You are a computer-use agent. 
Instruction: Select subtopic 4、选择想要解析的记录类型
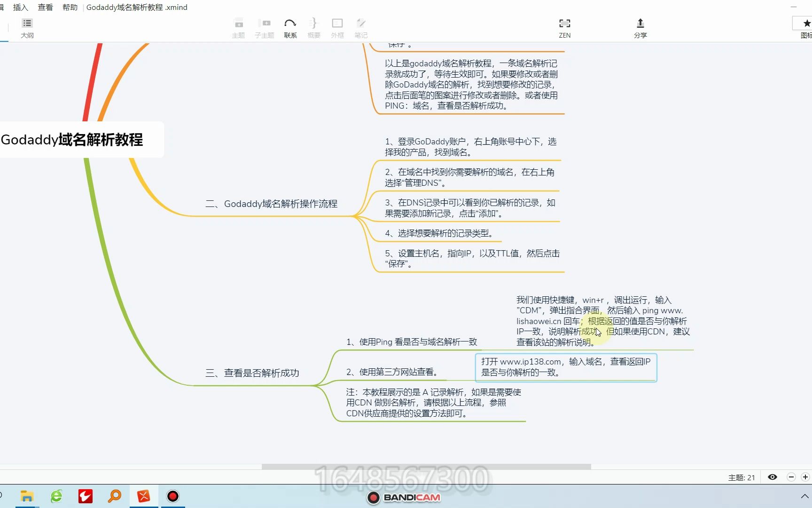tap(439, 233)
